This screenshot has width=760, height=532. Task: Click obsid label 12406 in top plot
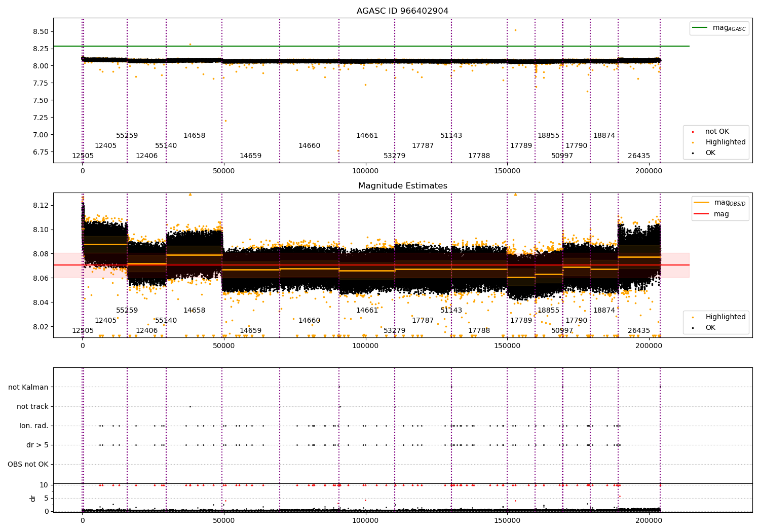click(146, 156)
